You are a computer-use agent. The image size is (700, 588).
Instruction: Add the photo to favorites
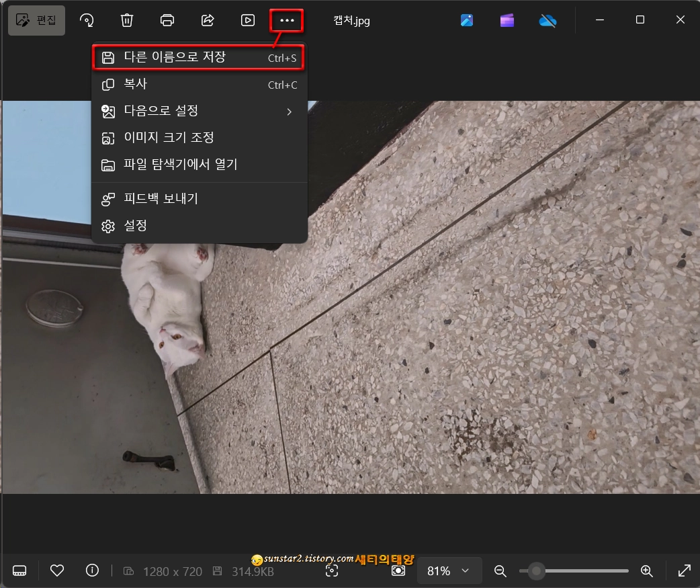(57, 571)
